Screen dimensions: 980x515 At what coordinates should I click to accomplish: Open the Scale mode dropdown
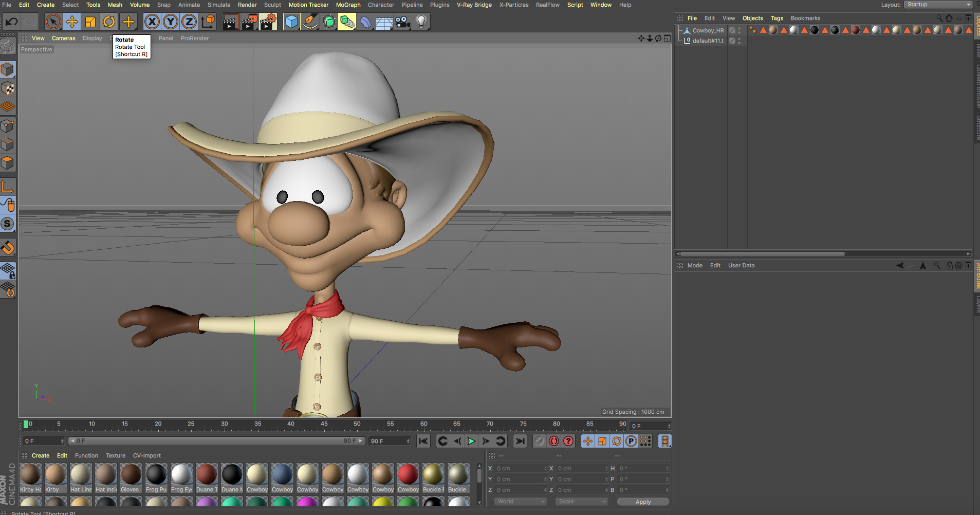[582, 501]
